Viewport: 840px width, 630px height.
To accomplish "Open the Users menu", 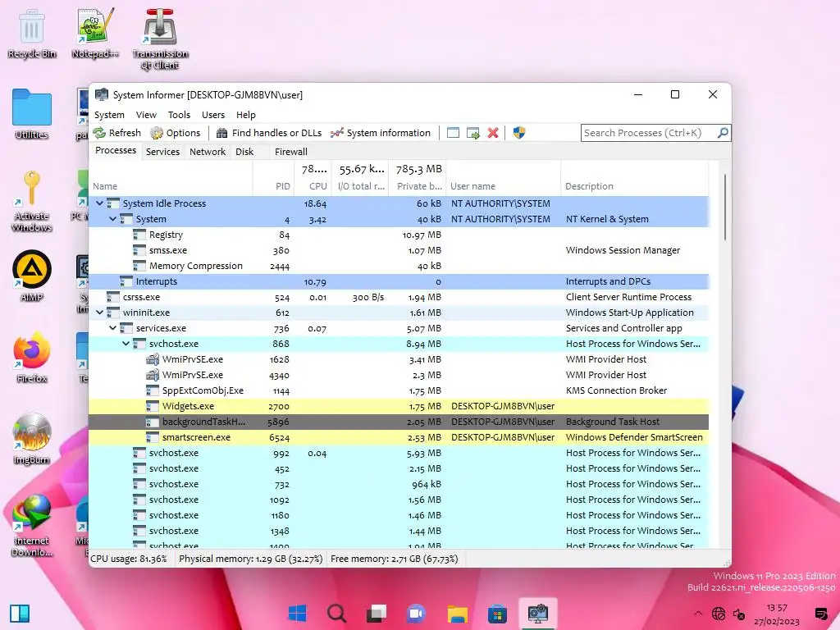I will (213, 115).
